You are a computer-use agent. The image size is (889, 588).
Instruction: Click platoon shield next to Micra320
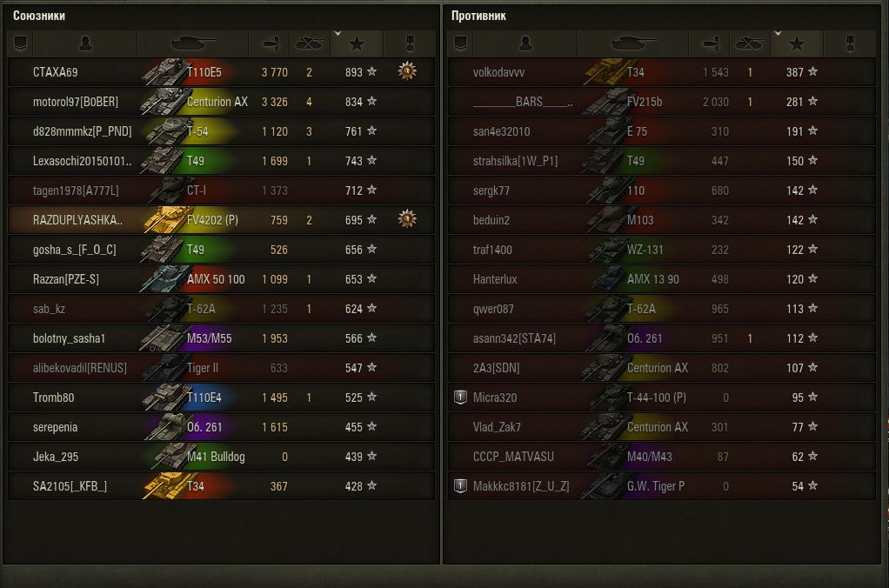point(460,397)
